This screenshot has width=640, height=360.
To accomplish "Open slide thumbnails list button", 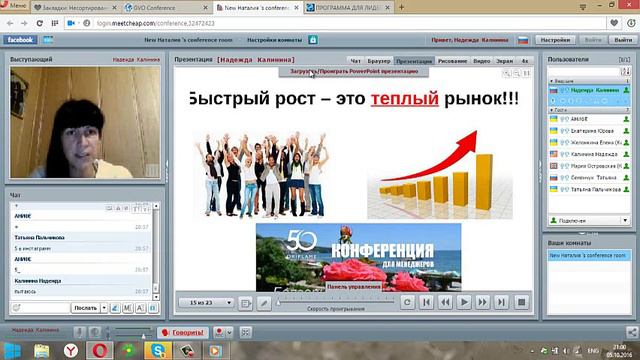I will tap(245, 303).
